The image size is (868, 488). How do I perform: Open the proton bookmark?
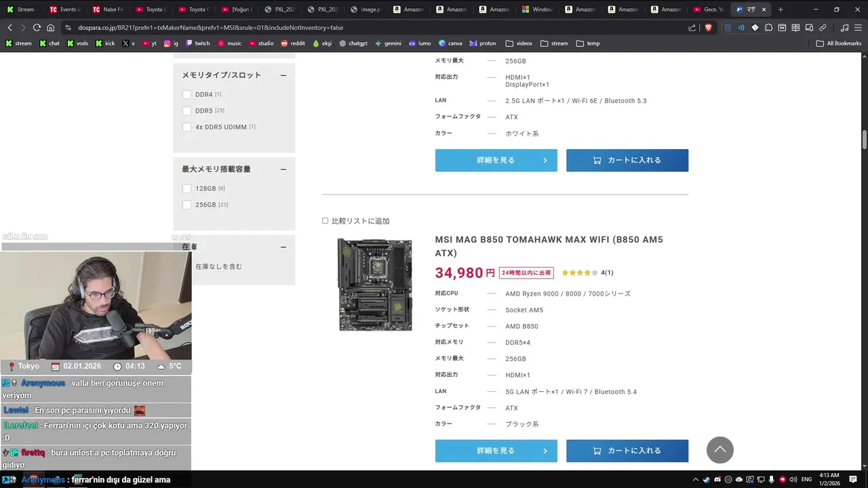(x=483, y=43)
